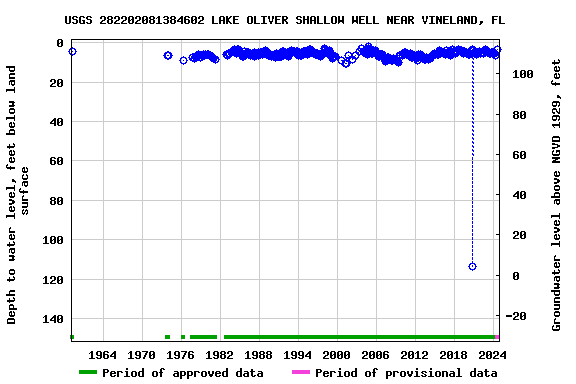Click x-axis year label 2000
The width and height of the screenshot is (576, 384).
[336, 355]
